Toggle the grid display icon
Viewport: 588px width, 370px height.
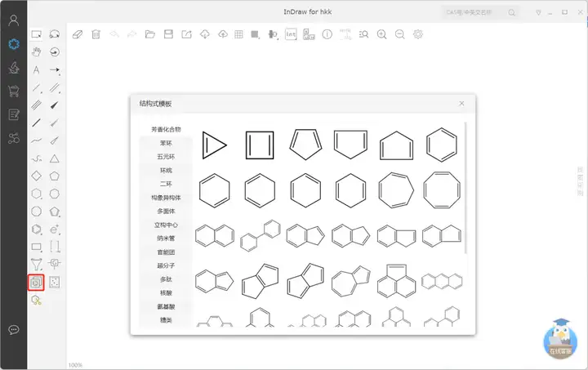[x=238, y=34]
